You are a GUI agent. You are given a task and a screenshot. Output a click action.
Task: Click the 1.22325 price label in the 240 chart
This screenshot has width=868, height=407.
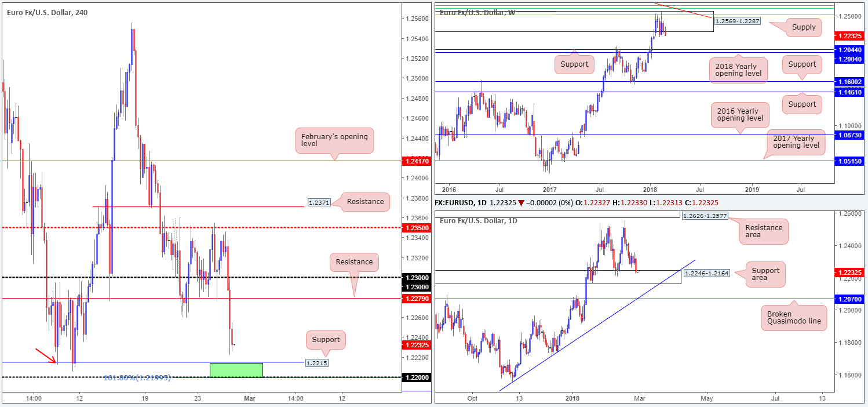415,345
